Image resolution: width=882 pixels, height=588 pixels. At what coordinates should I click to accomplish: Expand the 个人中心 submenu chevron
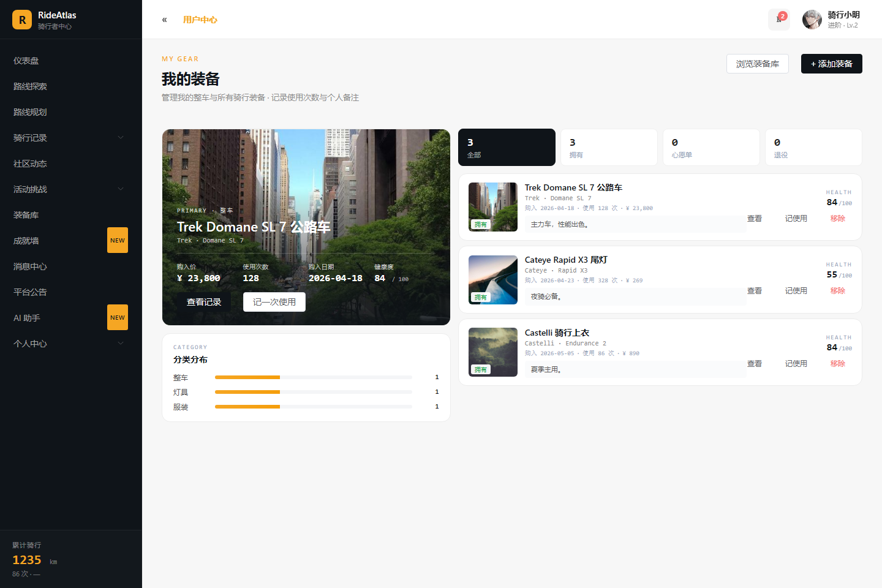coord(121,344)
